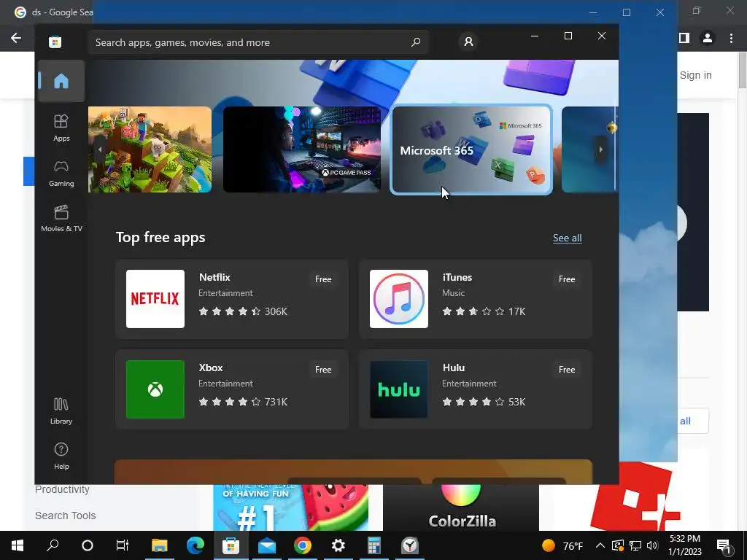Open Settings gear from taskbar

click(x=338, y=545)
